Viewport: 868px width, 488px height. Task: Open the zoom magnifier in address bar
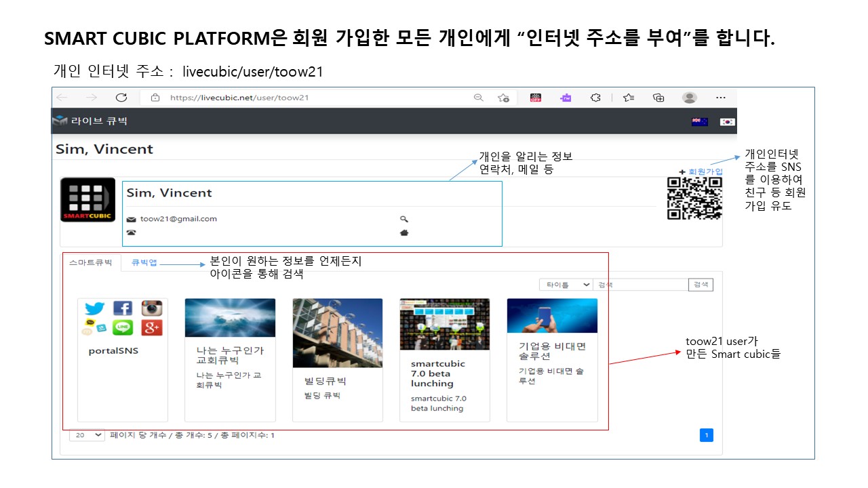coord(479,98)
